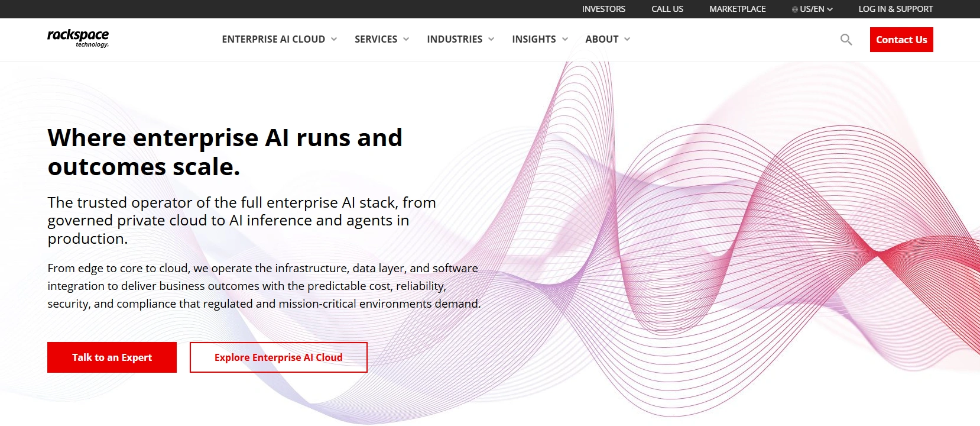Click the globe icon beside US/EN
This screenshot has width=980, height=426.
tap(795, 9)
